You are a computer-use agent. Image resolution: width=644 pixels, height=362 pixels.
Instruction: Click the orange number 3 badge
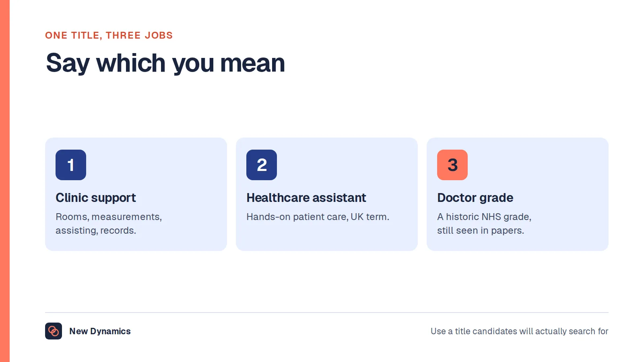pos(452,165)
